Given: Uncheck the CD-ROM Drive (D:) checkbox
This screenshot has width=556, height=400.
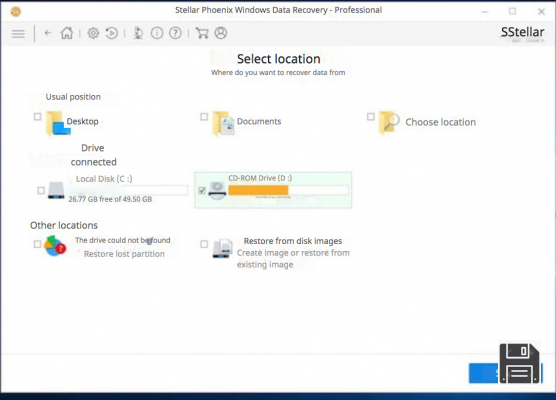Looking at the screenshot, I should (202, 191).
